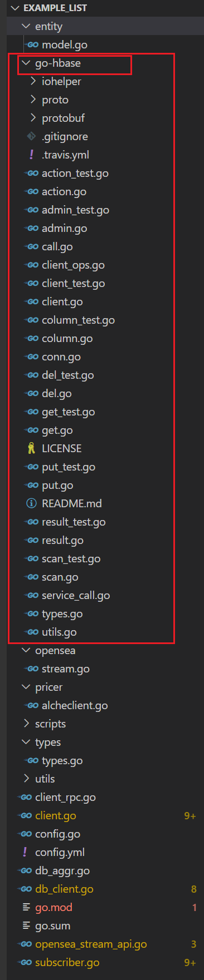The width and height of the screenshot is (204, 980).
Task: Click the Go icon beside subscriber.go
Action: [26, 962]
